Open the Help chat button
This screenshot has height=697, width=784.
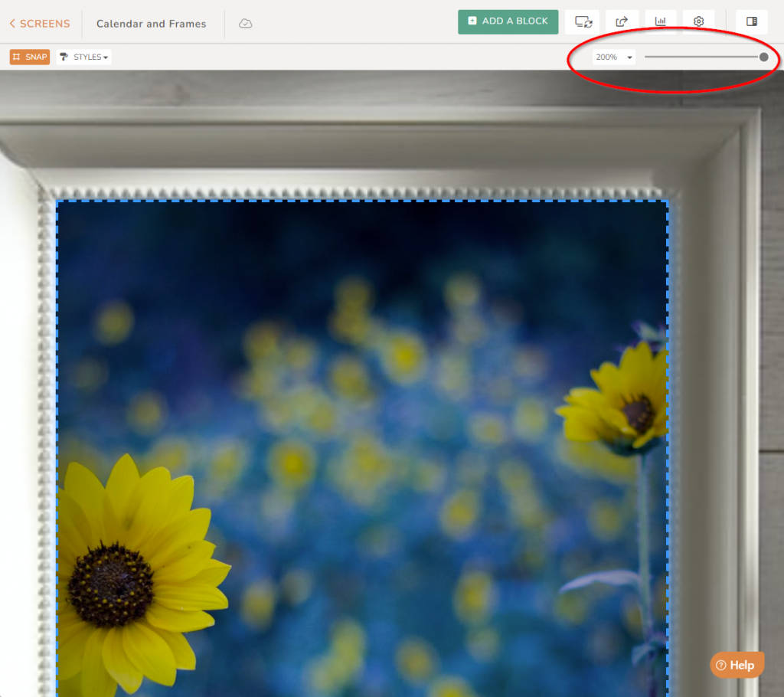pos(737,665)
